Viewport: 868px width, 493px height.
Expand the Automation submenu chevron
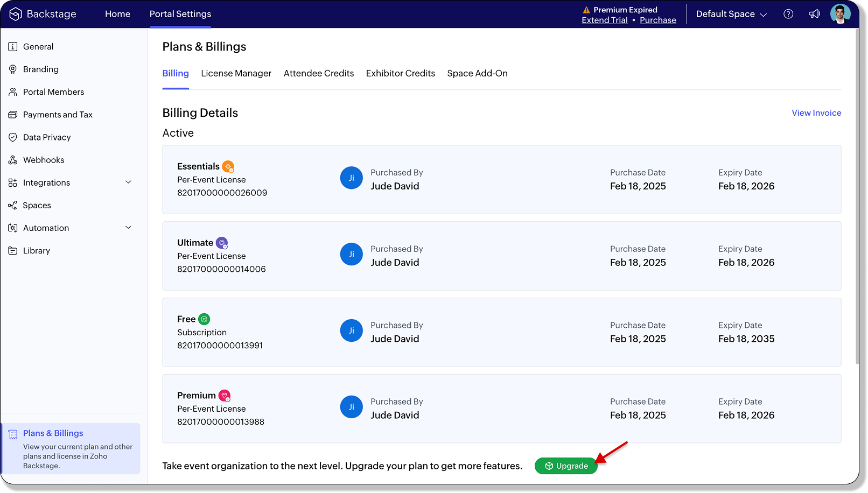point(128,228)
